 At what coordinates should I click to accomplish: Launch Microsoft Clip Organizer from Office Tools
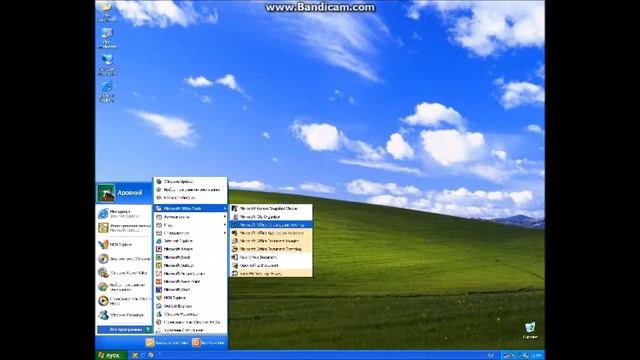pyautogui.click(x=271, y=216)
